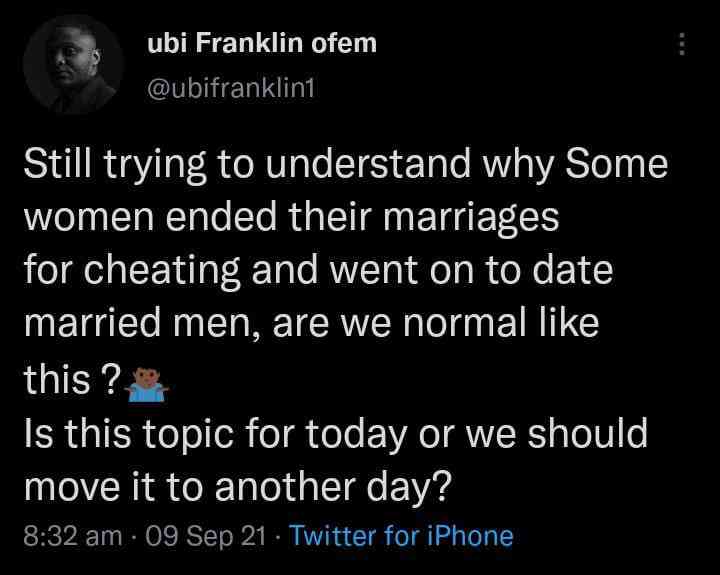This screenshot has height=575, width=720.
Task: Click the line "Is this topic for today or we should"
Action: 335,435
